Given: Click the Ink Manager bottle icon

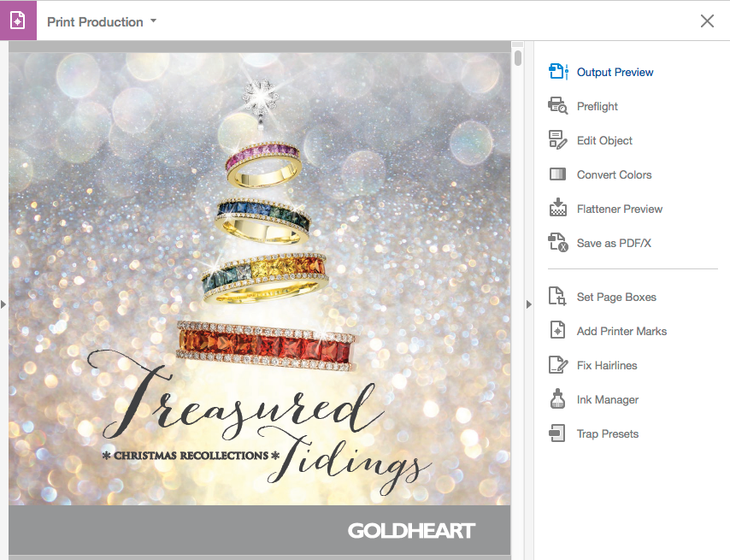Looking at the screenshot, I should tap(557, 399).
